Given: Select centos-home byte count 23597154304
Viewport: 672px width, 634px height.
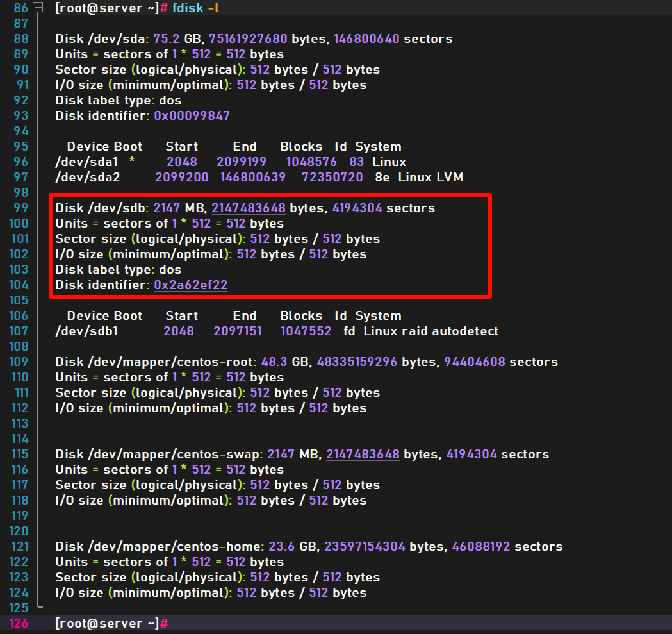Looking at the screenshot, I should (x=365, y=546).
